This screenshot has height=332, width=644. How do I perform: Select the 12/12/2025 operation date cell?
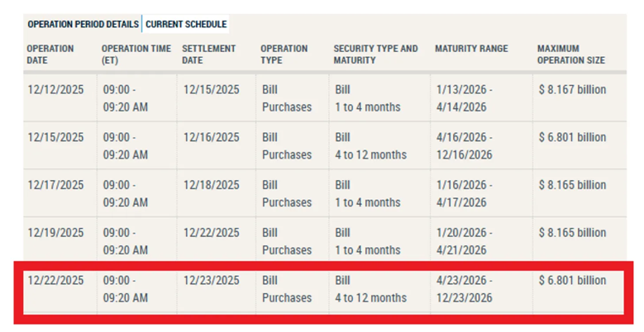(x=56, y=90)
